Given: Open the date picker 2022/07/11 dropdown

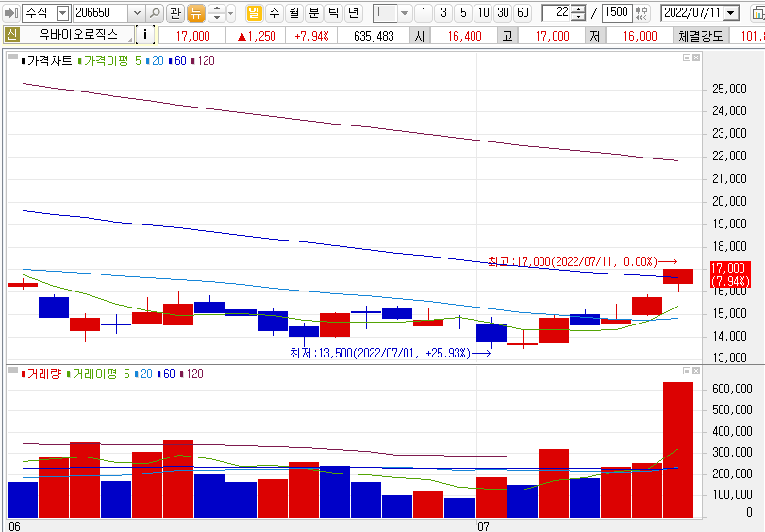Looking at the screenshot, I should pos(731,13).
